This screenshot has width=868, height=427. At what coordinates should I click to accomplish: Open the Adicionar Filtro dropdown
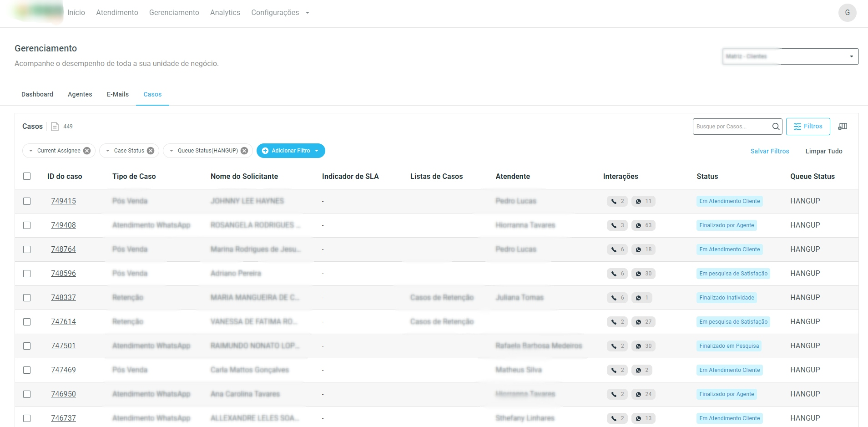tap(291, 151)
